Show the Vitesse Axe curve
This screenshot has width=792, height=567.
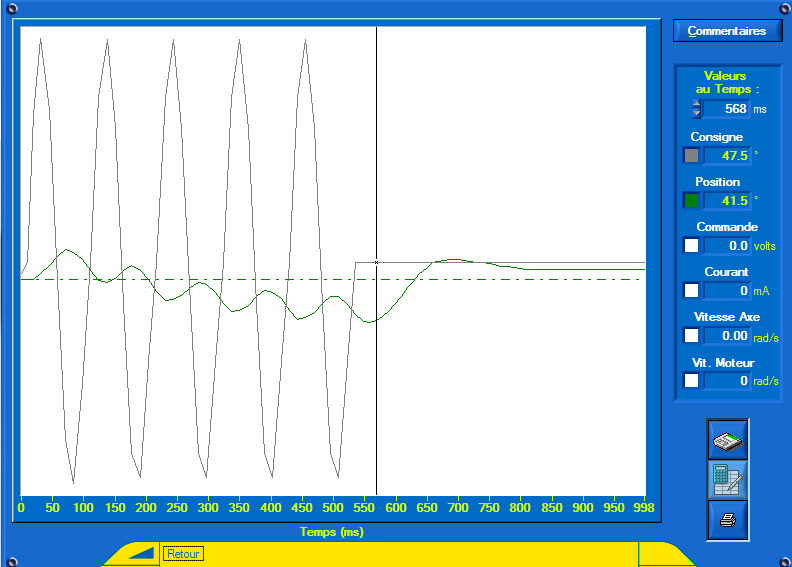click(x=691, y=335)
